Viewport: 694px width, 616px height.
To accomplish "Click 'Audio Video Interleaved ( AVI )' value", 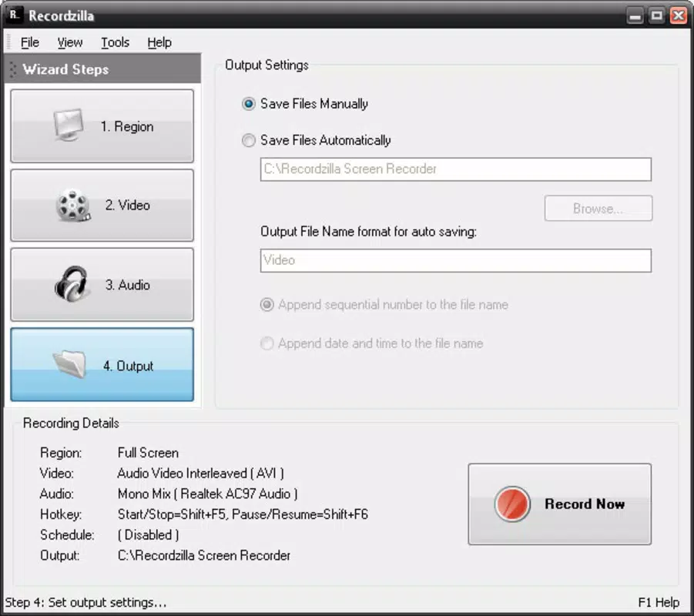I will [200, 473].
